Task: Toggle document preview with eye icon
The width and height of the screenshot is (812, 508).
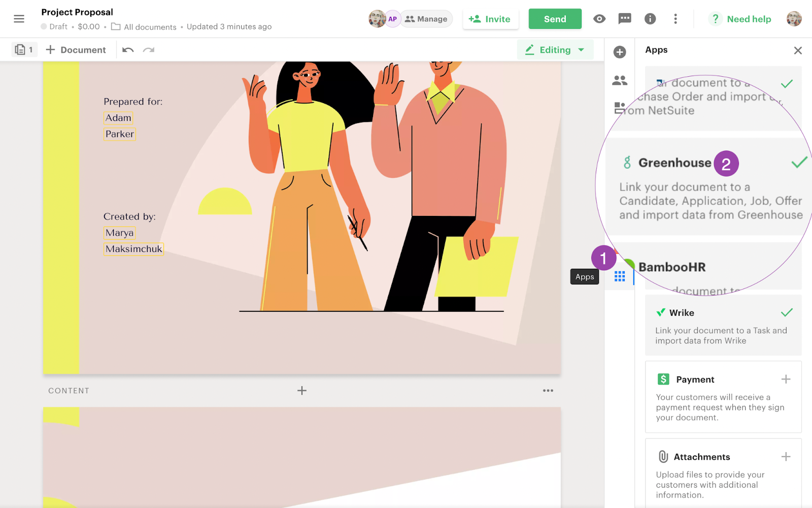Action: click(599, 19)
